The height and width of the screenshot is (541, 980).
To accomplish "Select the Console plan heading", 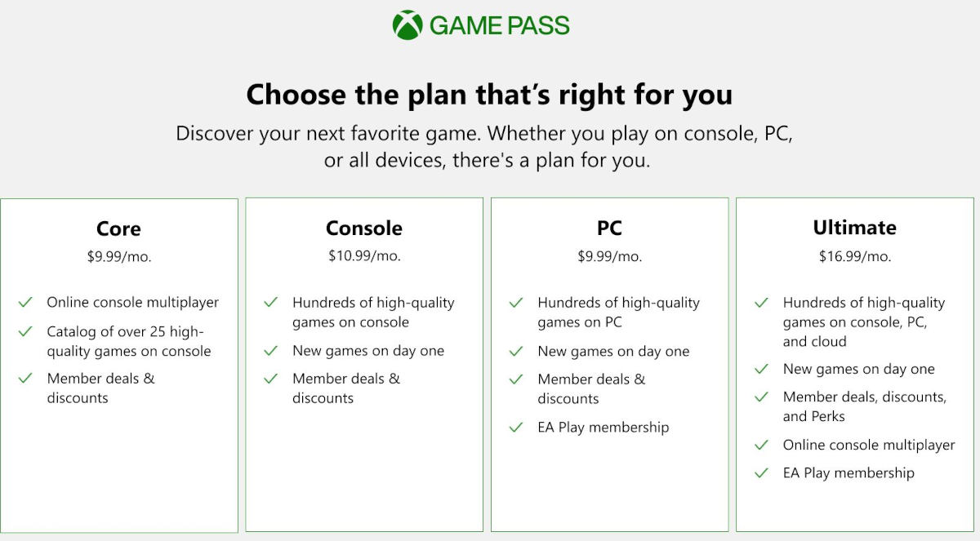I will pos(364,228).
